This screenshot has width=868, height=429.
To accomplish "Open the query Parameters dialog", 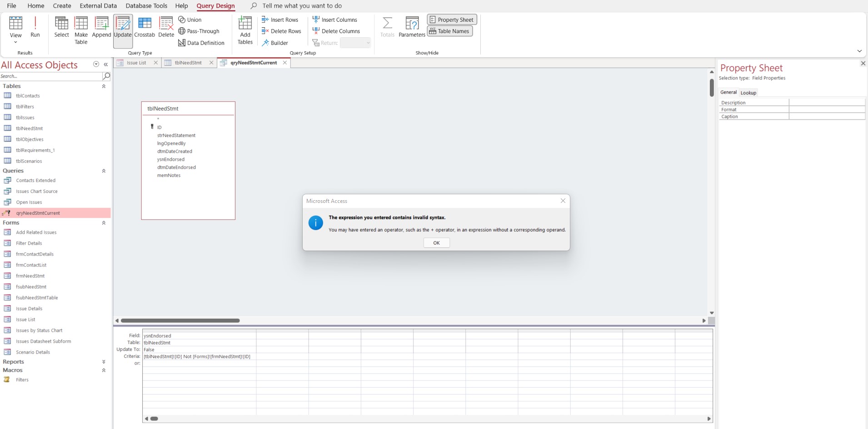I will coord(412,27).
